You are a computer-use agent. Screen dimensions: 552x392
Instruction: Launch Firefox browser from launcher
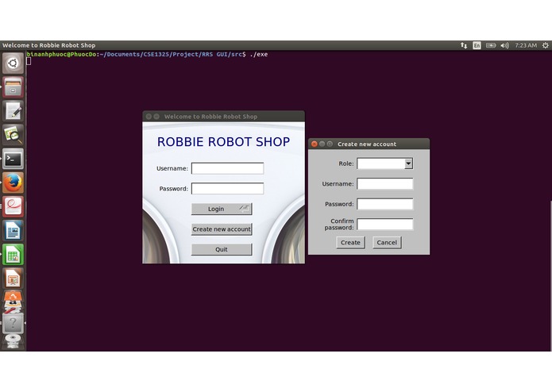tap(13, 183)
